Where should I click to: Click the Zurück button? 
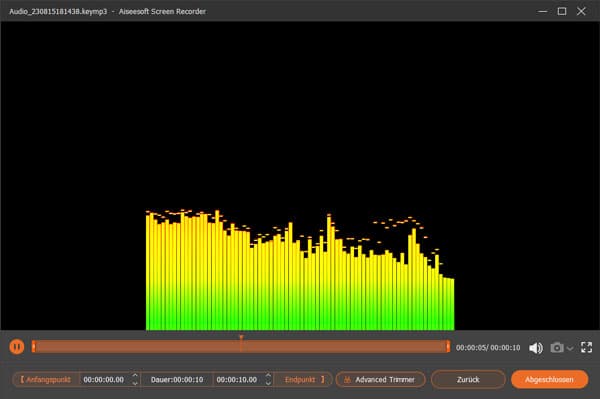coord(468,379)
